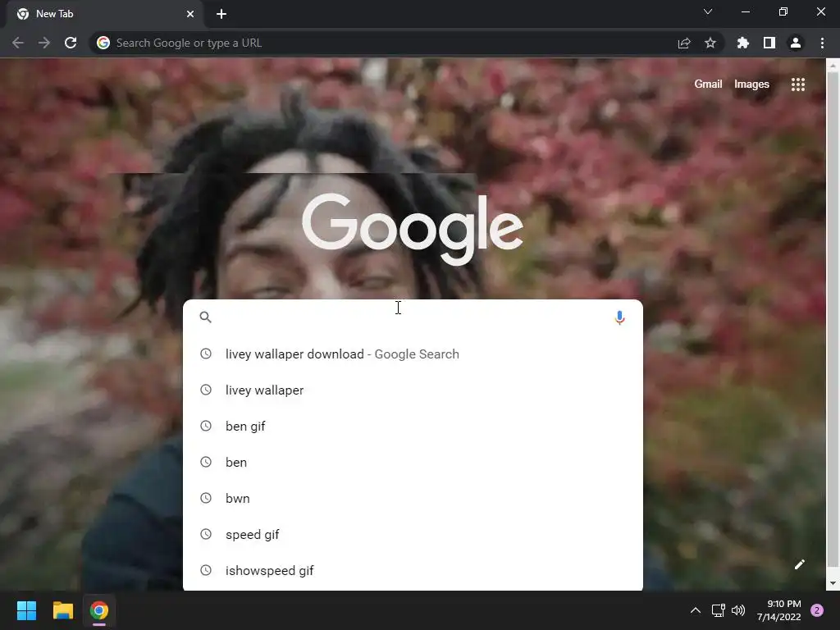Open the Chrome profile avatar
The width and height of the screenshot is (840, 630).
pyautogui.click(x=796, y=43)
